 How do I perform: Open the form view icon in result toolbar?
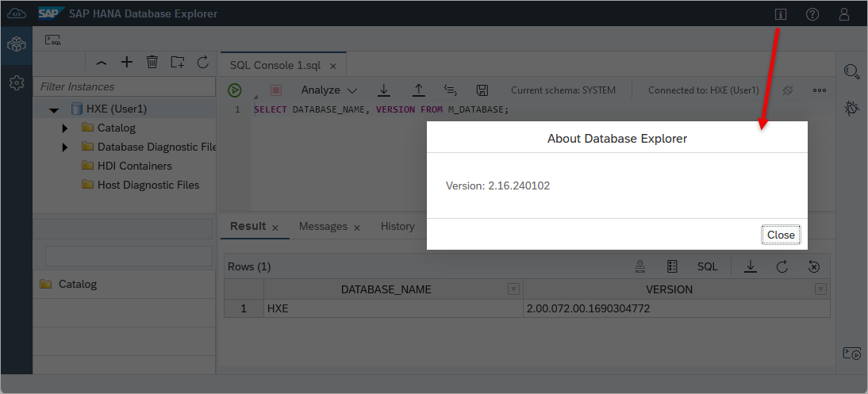(x=672, y=266)
